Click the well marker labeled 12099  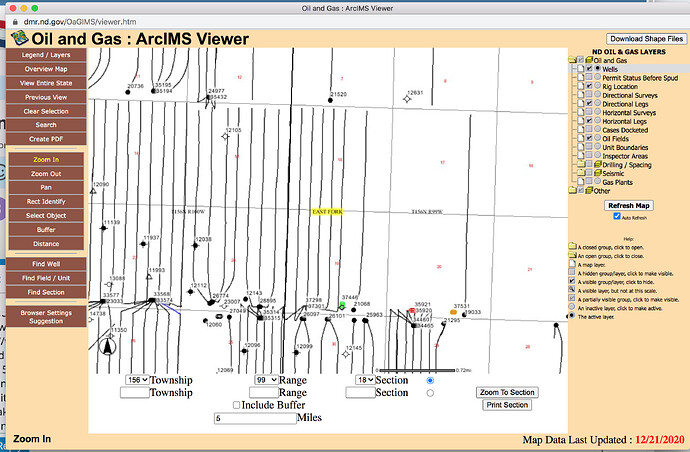(x=296, y=353)
